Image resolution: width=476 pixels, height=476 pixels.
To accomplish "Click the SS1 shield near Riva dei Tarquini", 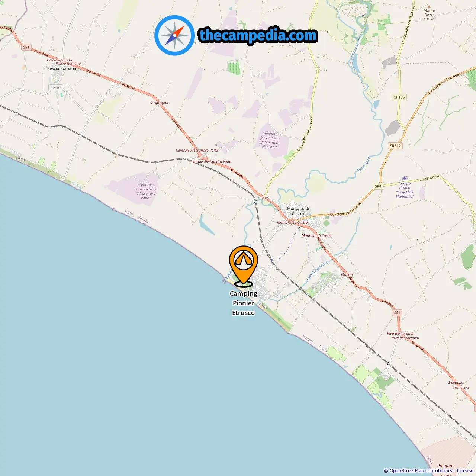I will click(x=397, y=313).
